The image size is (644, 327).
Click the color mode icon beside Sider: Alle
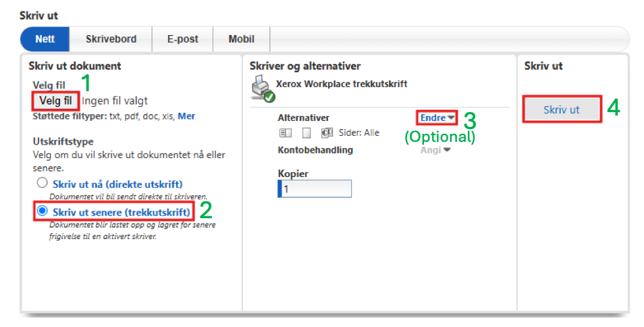coord(327,132)
